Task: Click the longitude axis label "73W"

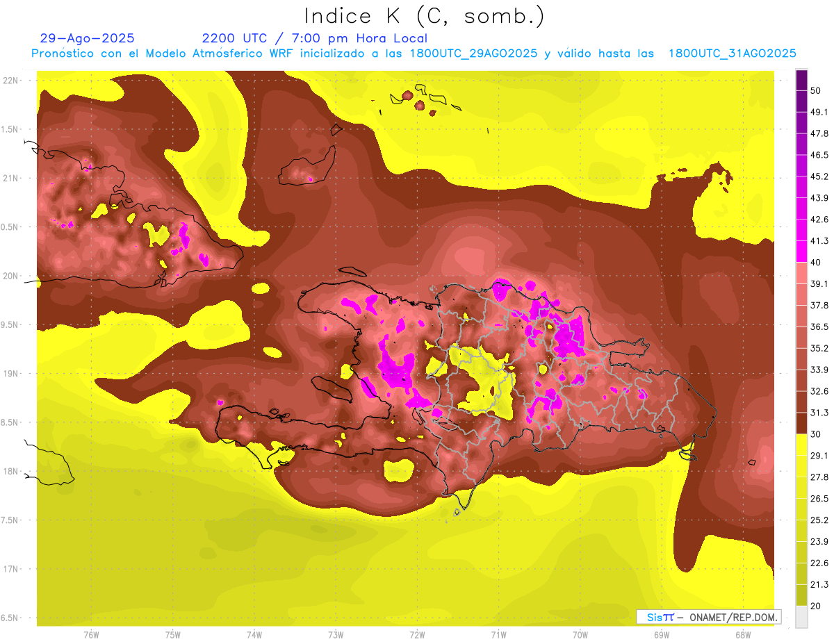Action: point(336,635)
